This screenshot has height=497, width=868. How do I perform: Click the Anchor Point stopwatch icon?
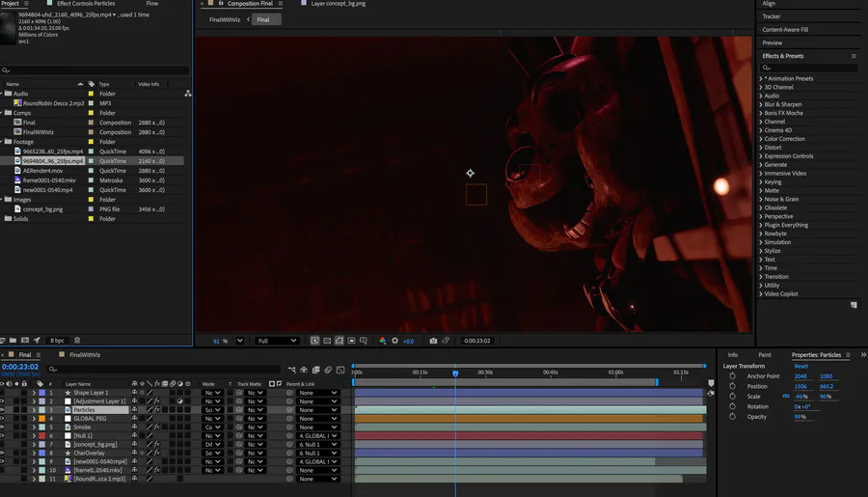(x=732, y=376)
